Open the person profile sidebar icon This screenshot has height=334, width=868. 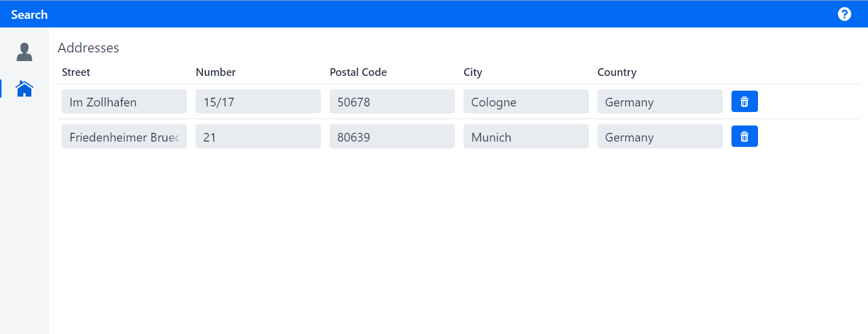click(24, 52)
